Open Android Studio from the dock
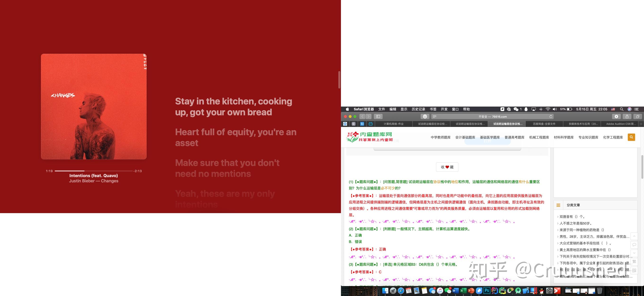 point(518,291)
